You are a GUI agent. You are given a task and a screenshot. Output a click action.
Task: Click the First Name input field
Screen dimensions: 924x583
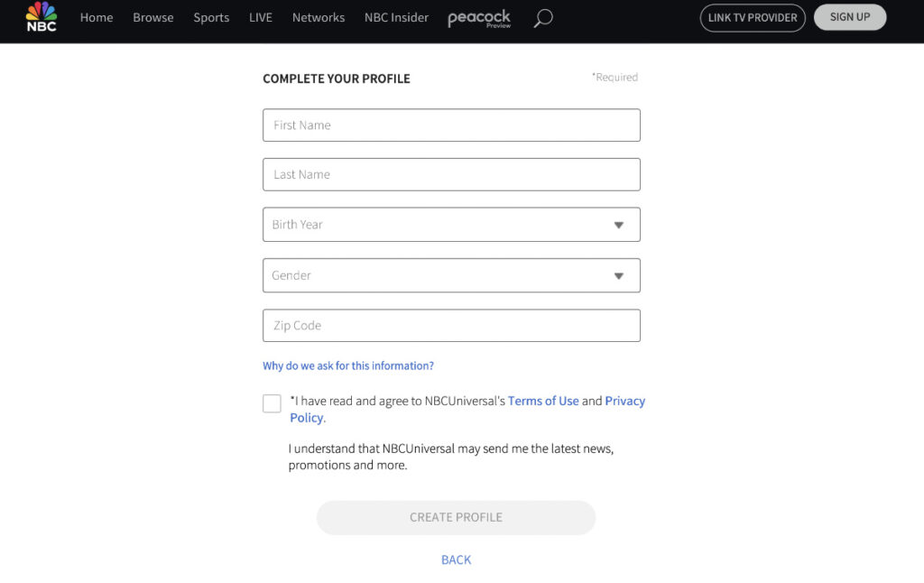pyautogui.click(x=451, y=125)
